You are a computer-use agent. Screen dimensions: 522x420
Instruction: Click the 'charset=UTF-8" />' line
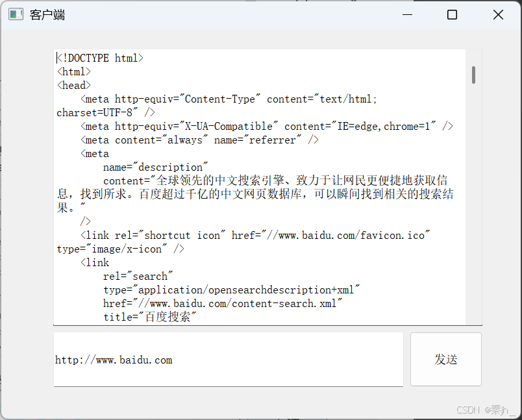coord(106,113)
